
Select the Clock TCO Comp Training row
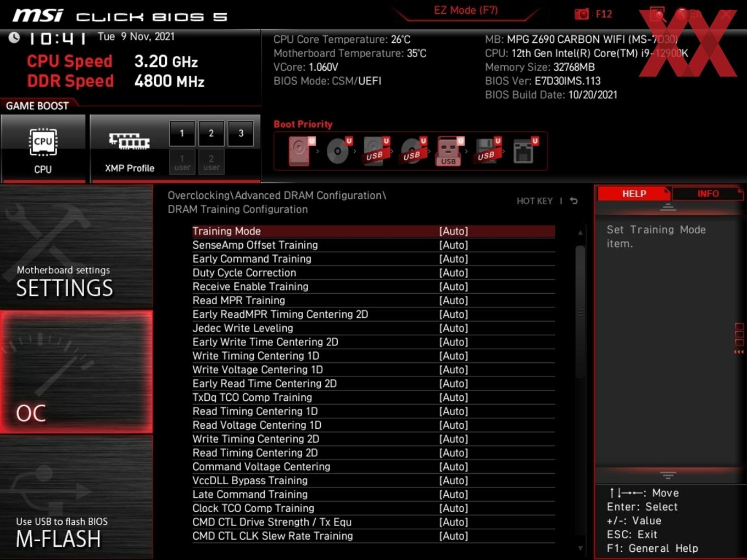(x=374, y=508)
